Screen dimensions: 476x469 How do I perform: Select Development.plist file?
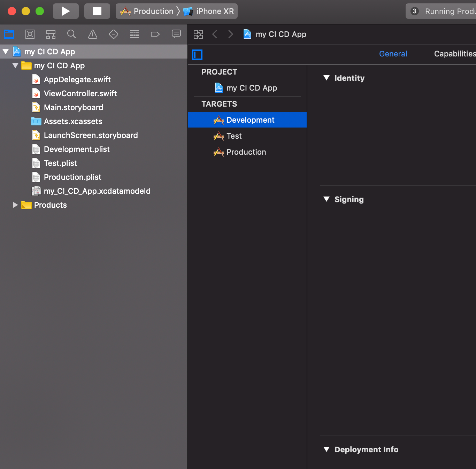pos(77,149)
